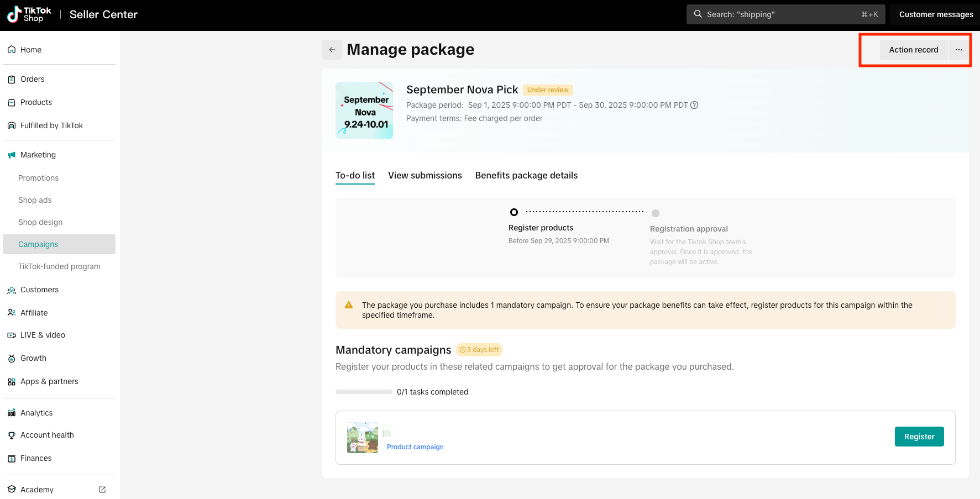The width and height of the screenshot is (980, 499).
Task: Open the Product campaign link
Action: click(x=415, y=447)
